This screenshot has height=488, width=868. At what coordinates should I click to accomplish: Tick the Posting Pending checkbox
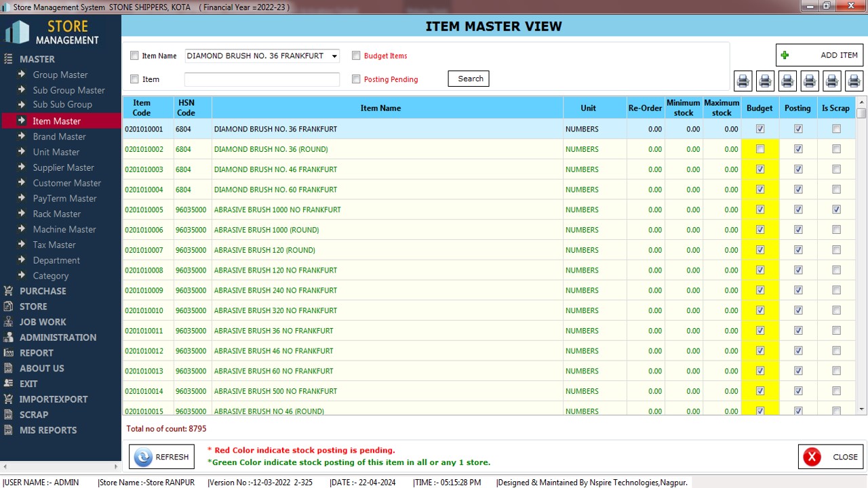(x=356, y=79)
